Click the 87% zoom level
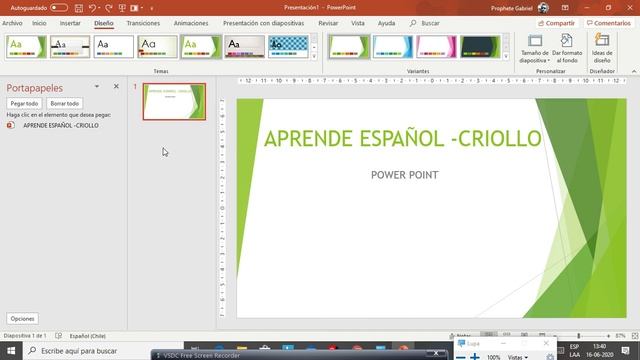Image resolution: width=640 pixels, height=360 pixels. (x=620, y=336)
